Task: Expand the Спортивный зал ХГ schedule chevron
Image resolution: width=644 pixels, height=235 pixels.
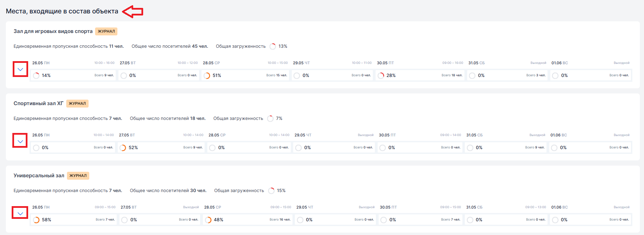Action: (20, 142)
